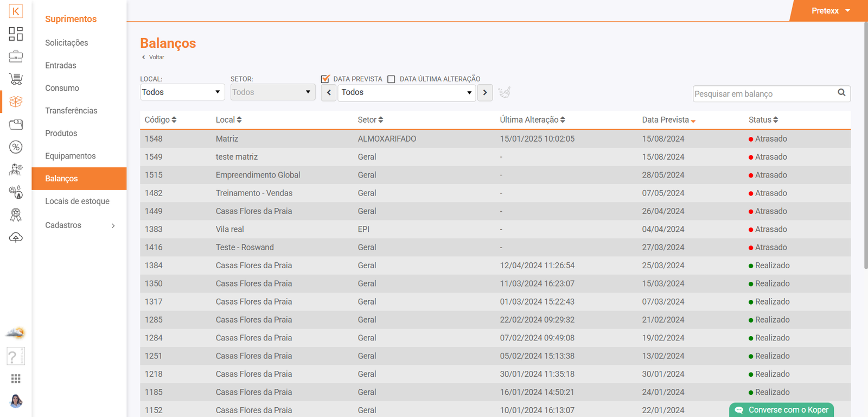Uncheck the Data Prevista checkbox
This screenshot has height=417, width=868.
[325, 79]
